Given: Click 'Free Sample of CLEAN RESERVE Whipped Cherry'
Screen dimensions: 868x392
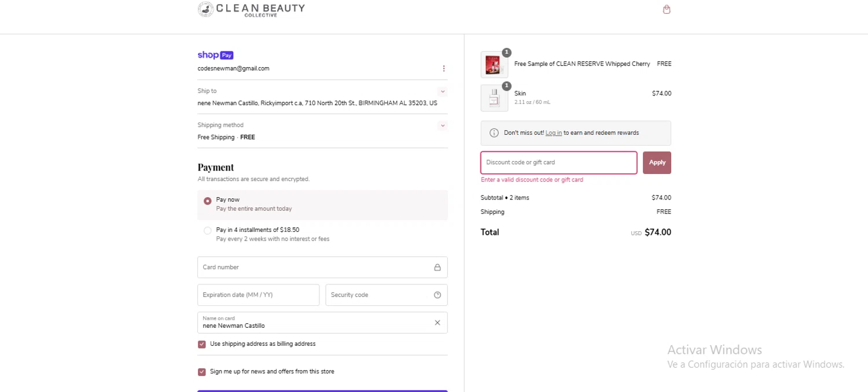Looking at the screenshot, I should (582, 64).
